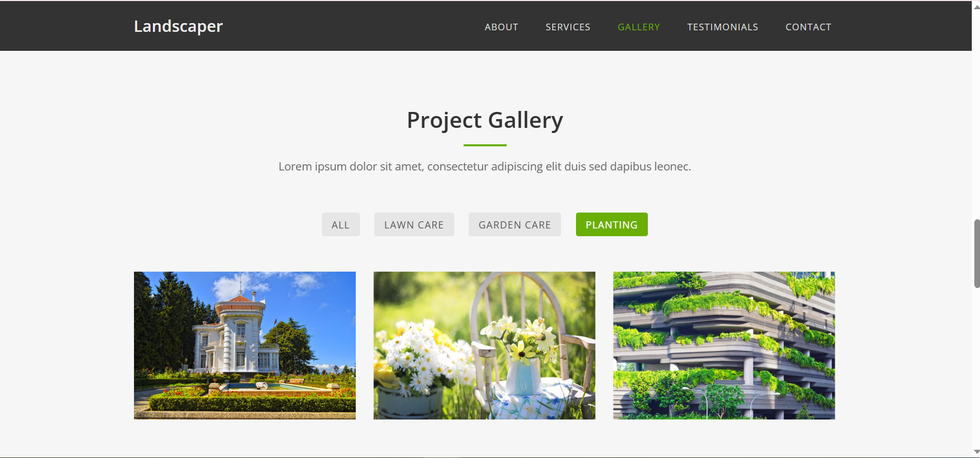Click the Lorem ipsum gallery description

coord(485,166)
